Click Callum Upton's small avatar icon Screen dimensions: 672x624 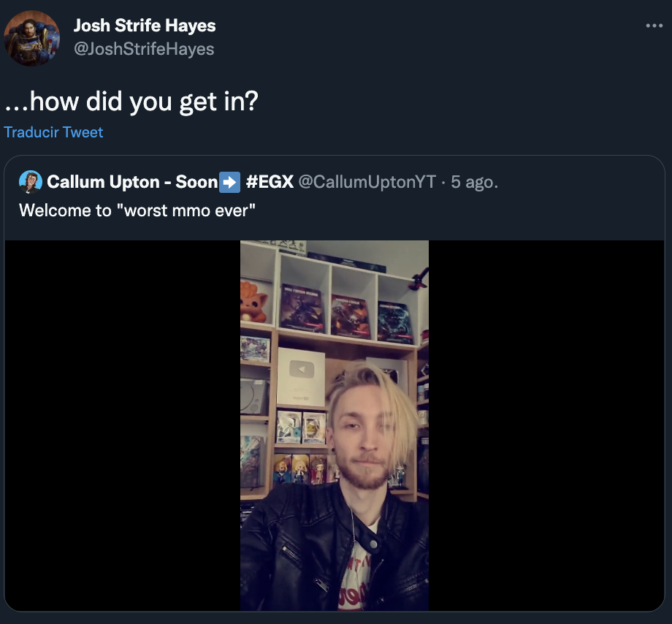(31, 182)
